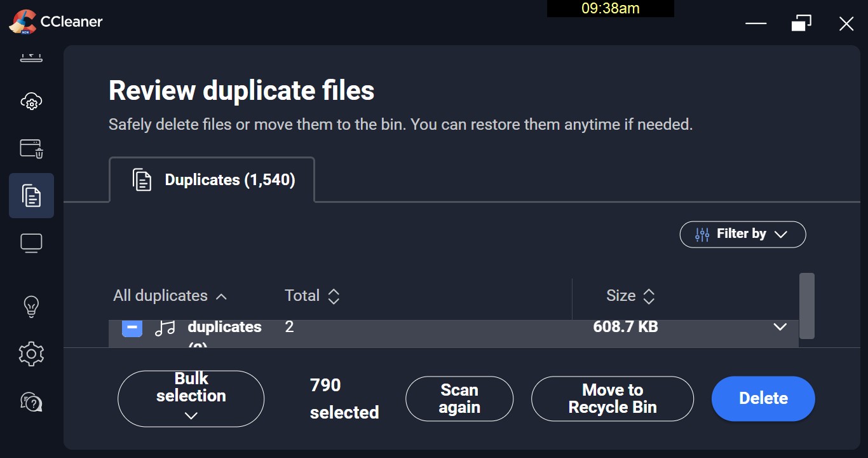This screenshot has height=458, width=868.
Task: Sort by the Size column
Action: point(630,296)
